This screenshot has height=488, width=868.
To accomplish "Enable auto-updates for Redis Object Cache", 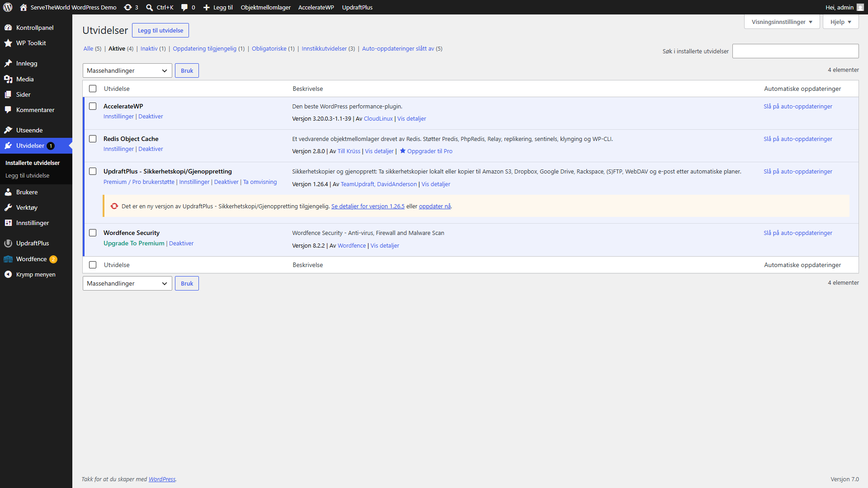I will pos(798,139).
